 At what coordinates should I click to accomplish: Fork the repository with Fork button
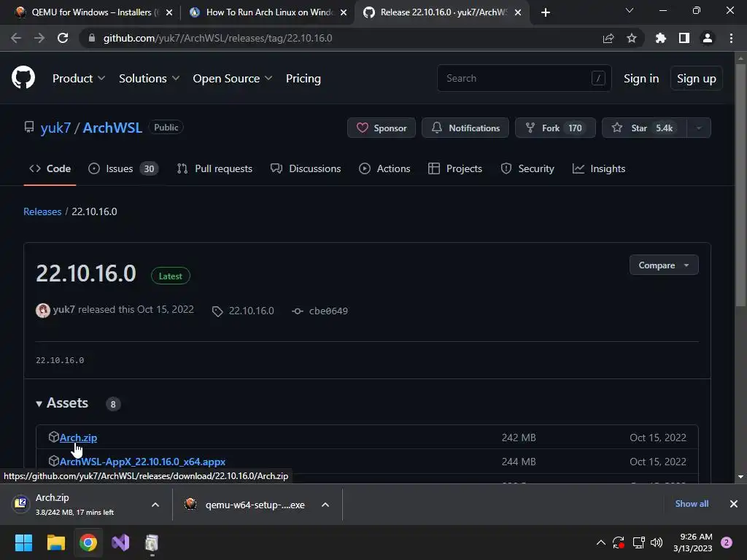[555, 128]
